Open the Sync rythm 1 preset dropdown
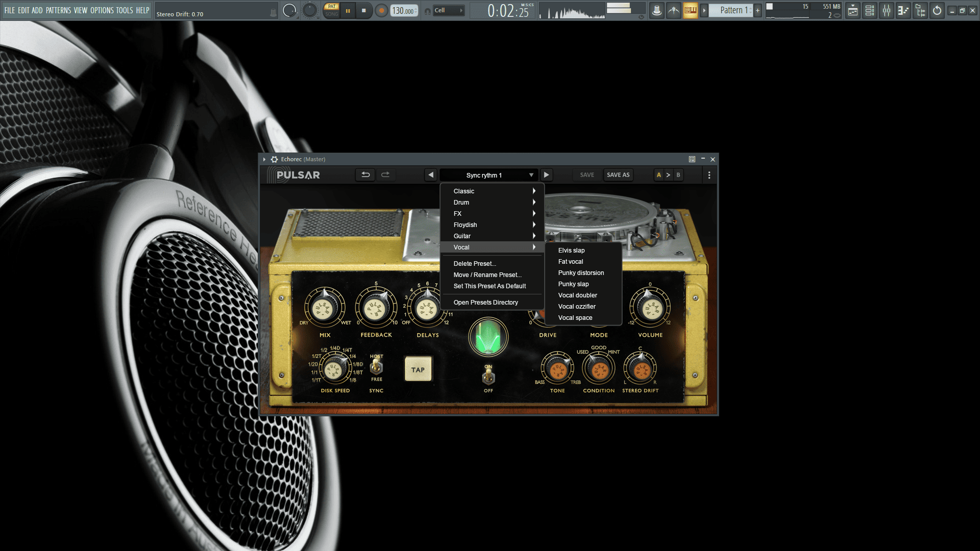 pyautogui.click(x=489, y=175)
